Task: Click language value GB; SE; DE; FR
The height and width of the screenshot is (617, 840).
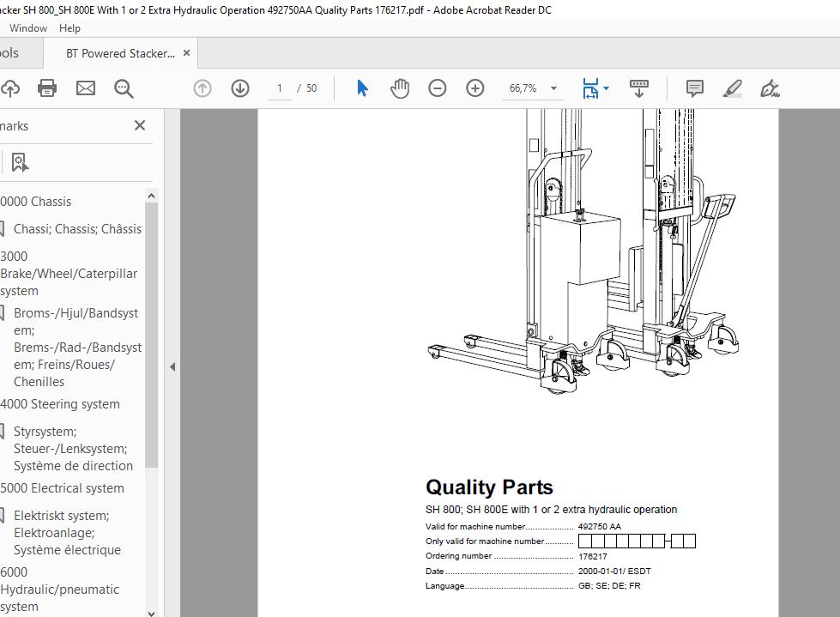Action: tap(609, 586)
